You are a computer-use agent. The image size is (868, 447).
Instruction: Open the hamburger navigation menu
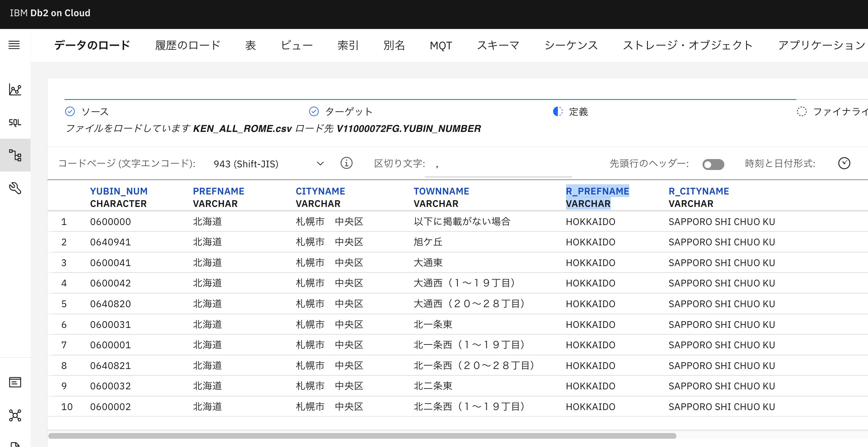[14, 45]
